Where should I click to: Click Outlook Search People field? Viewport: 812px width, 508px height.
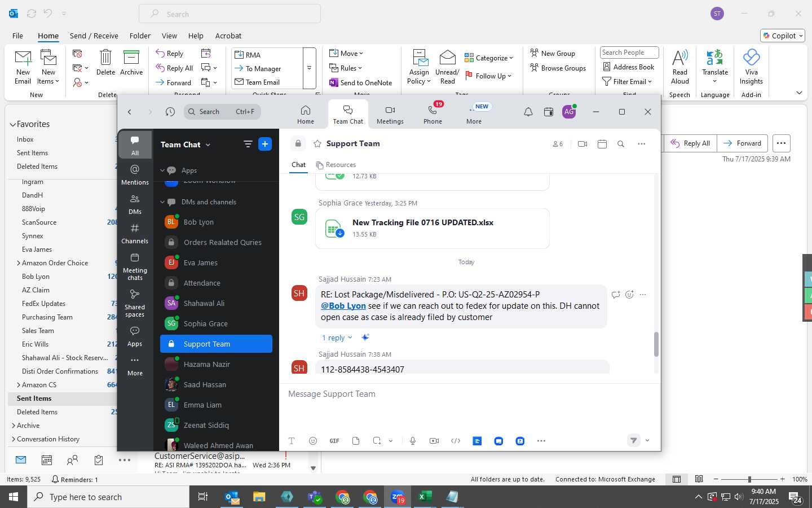click(629, 52)
